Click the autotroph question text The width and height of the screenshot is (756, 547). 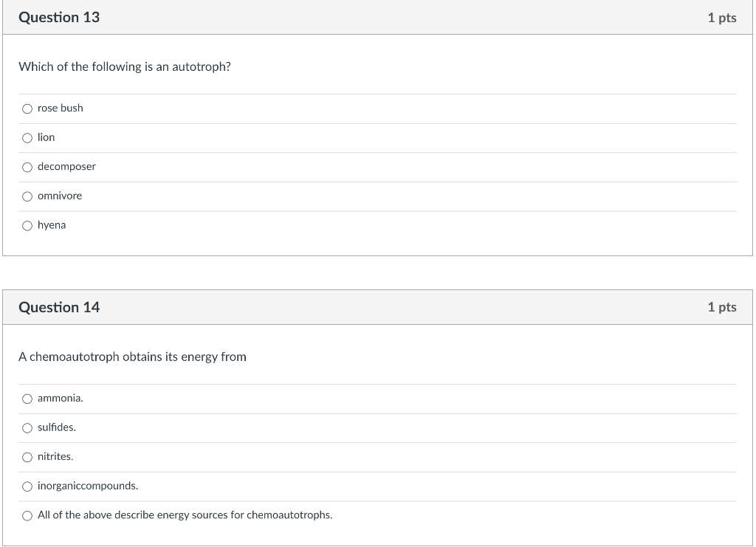point(125,67)
